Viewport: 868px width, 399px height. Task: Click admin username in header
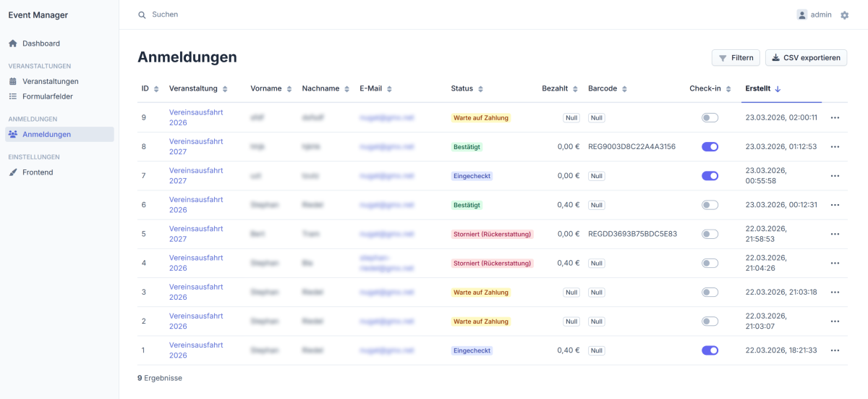[821, 14]
